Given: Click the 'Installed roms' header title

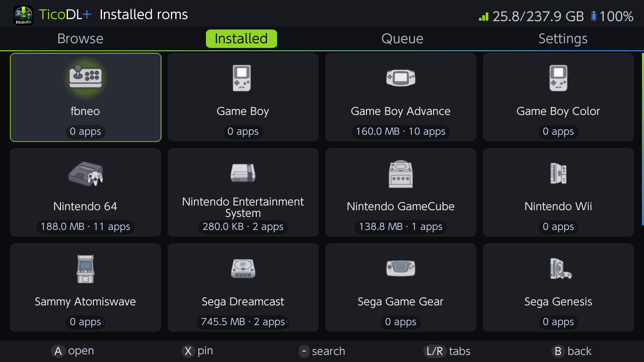Looking at the screenshot, I should tap(144, 14).
